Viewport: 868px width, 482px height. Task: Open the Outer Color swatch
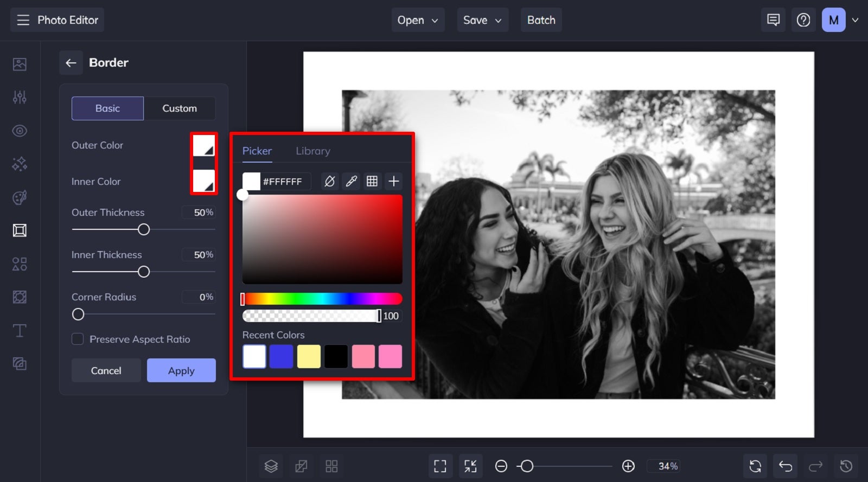tap(204, 145)
